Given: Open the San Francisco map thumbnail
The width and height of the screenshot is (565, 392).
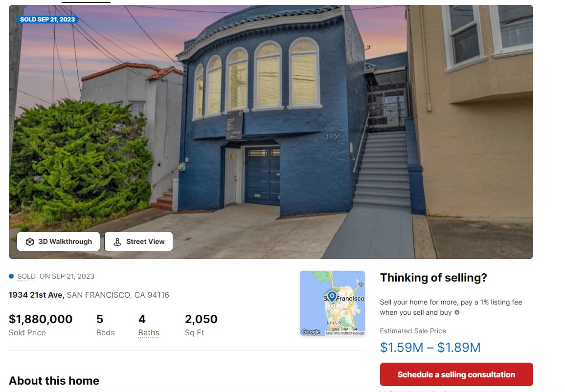Looking at the screenshot, I should pos(332,304).
